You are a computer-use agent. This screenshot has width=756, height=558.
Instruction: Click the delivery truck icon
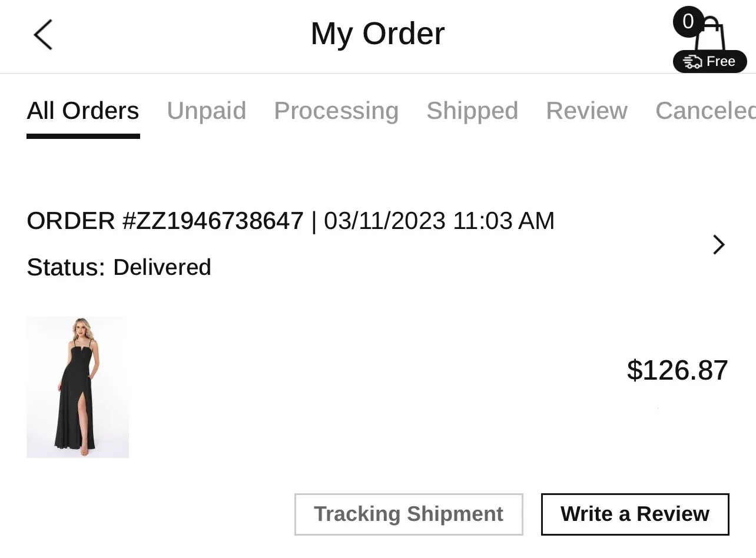[692, 62]
